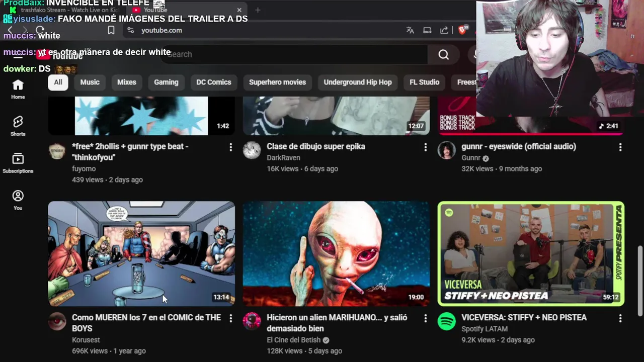Open a new browser tab
Screen dimensions: 644x362
(258, 10)
